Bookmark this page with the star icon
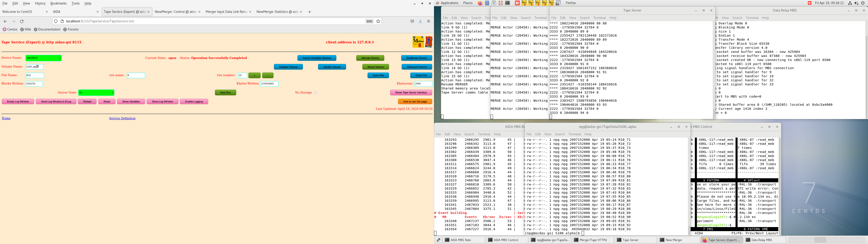 (378, 21)
